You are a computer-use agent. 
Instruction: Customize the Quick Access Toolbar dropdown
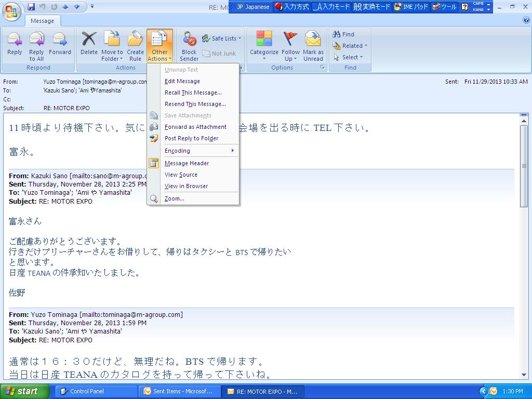tap(92, 6)
